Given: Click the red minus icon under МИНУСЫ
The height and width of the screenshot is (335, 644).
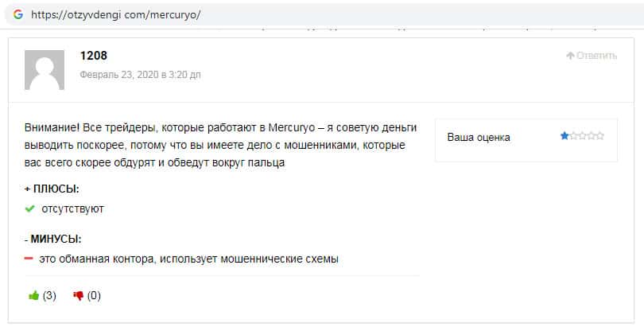Looking at the screenshot, I should 29,259.
